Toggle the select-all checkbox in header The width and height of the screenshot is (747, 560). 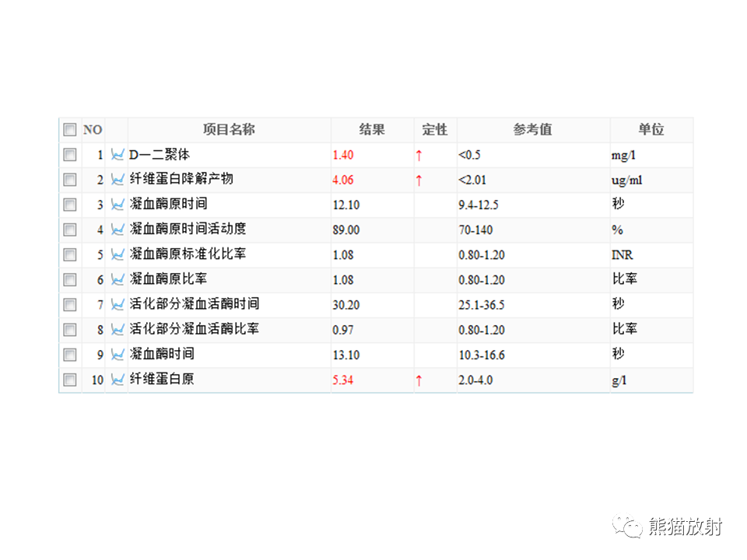[70, 130]
